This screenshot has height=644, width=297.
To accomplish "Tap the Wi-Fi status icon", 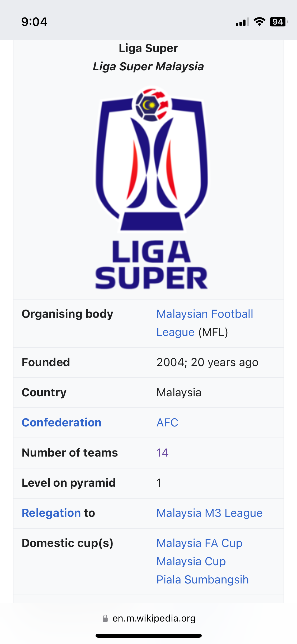I will click(x=260, y=22).
